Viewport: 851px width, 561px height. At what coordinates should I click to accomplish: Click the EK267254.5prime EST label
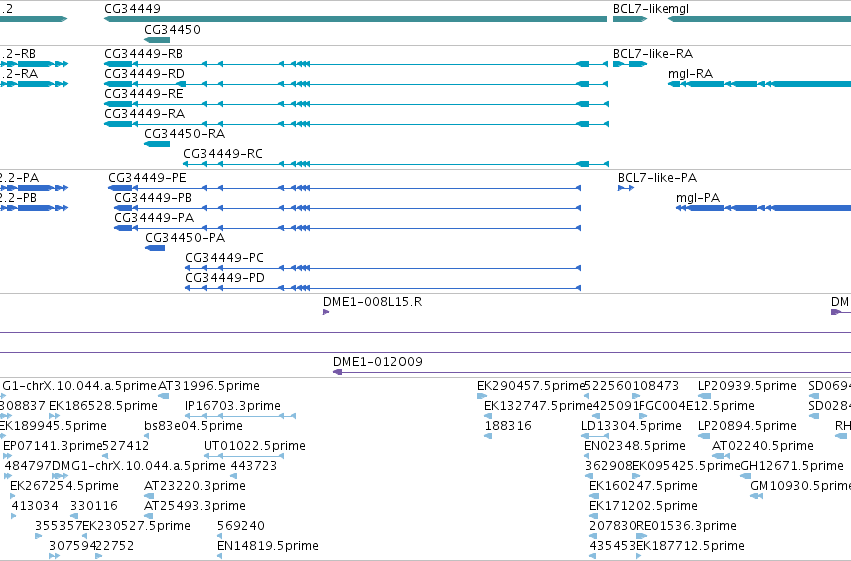tap(65, 486)
